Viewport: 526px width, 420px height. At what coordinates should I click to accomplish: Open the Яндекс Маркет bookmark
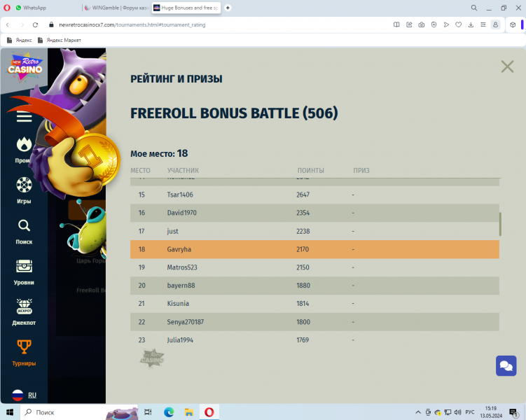[63, 40]
